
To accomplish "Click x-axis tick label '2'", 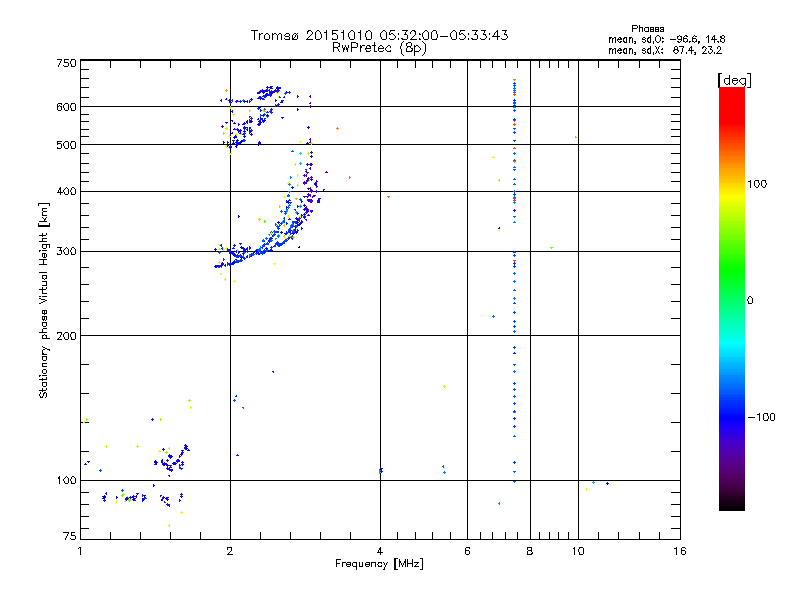I will (230, 551).
